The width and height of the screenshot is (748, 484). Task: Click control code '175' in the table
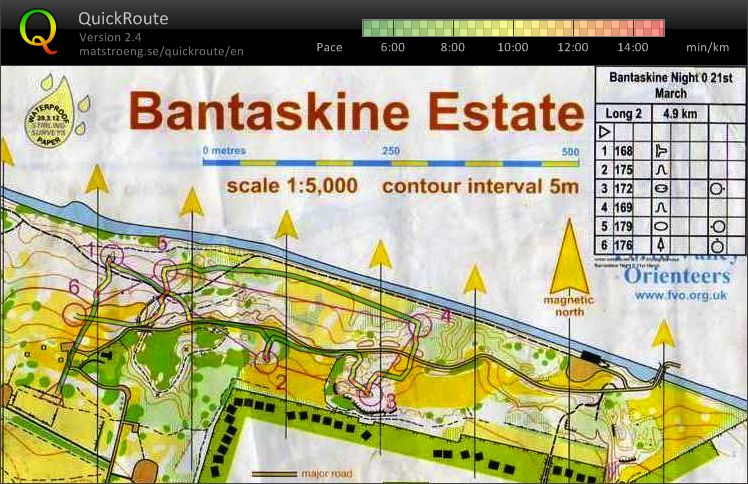coord(623,170)
